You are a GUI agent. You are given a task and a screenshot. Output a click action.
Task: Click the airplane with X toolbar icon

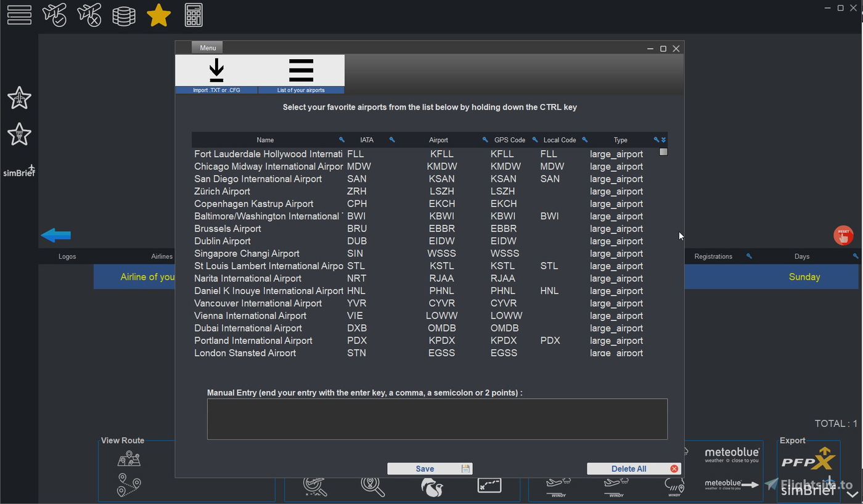pyautogui.click(x=89, y=15)
